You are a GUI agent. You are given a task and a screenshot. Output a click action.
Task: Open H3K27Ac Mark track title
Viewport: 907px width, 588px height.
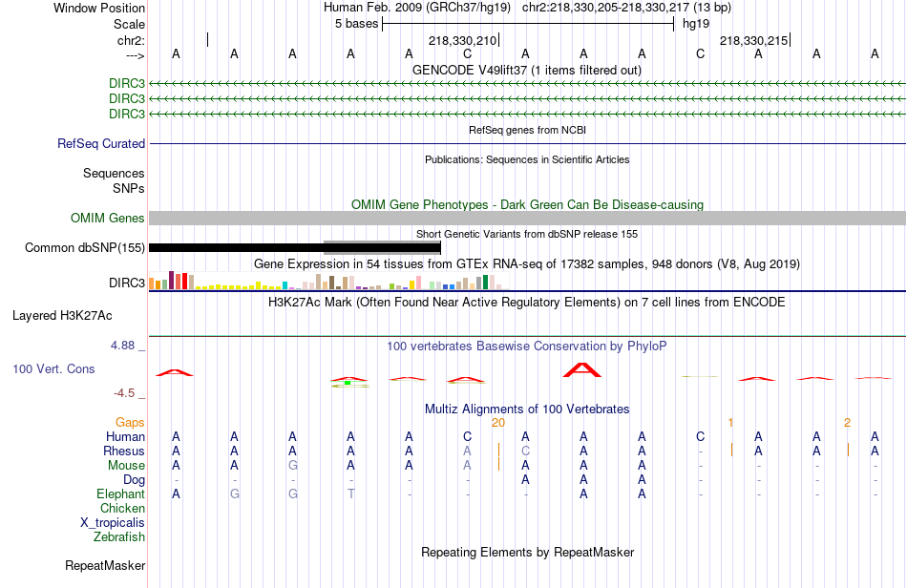527,302
